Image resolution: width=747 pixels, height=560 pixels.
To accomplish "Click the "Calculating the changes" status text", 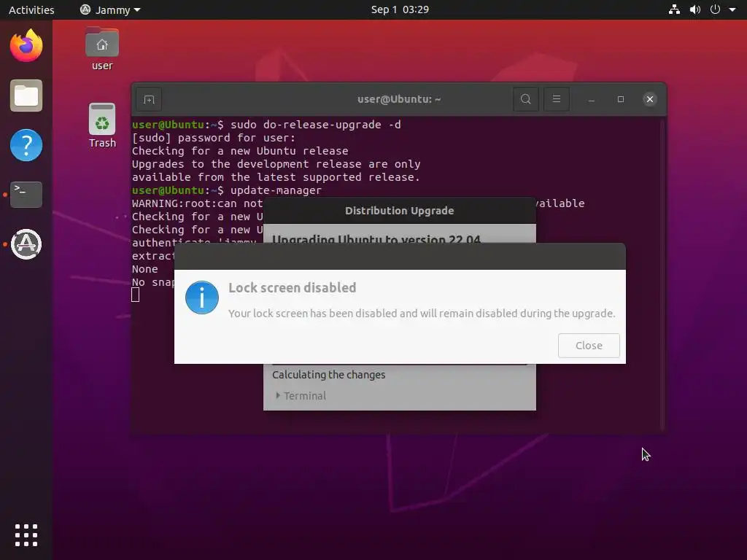I will pos(329,375).
